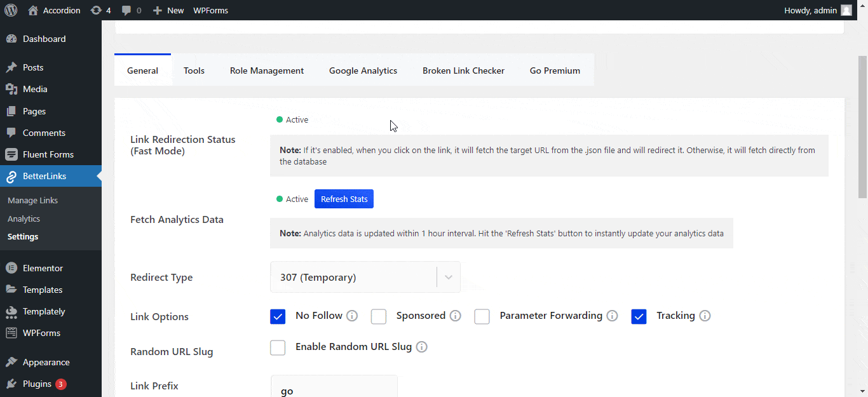
Task: Click the Posts pushpin icon
Action: coord(11,67)
